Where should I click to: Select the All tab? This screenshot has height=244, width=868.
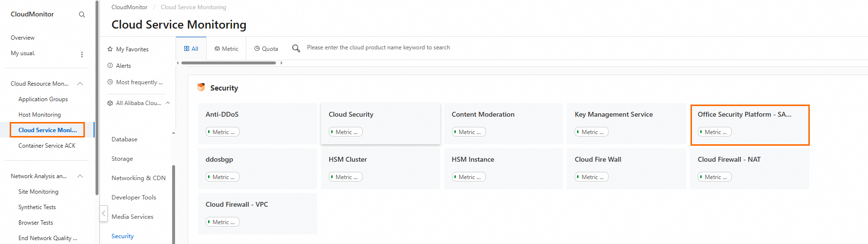(x=191, y=49)
